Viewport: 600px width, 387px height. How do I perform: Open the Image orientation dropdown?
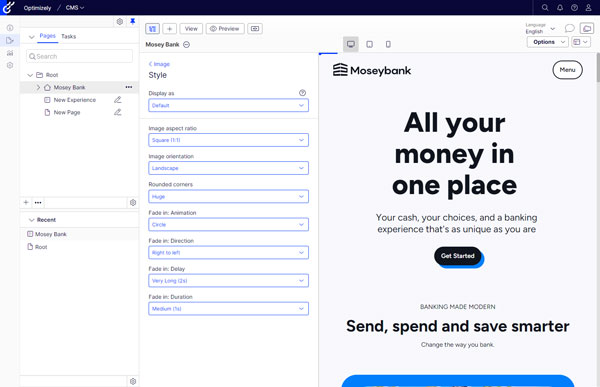tap(228, 168)
